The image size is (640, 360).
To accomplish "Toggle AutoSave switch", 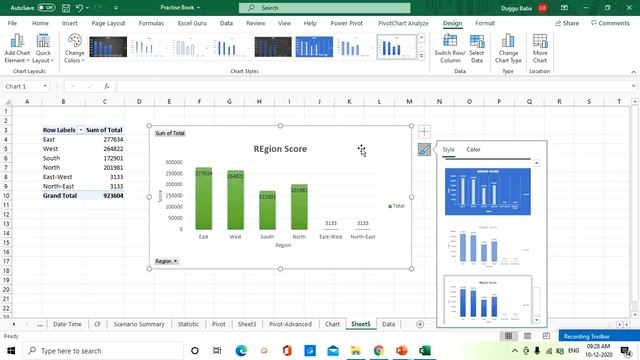I will click(x=46, y=8).
